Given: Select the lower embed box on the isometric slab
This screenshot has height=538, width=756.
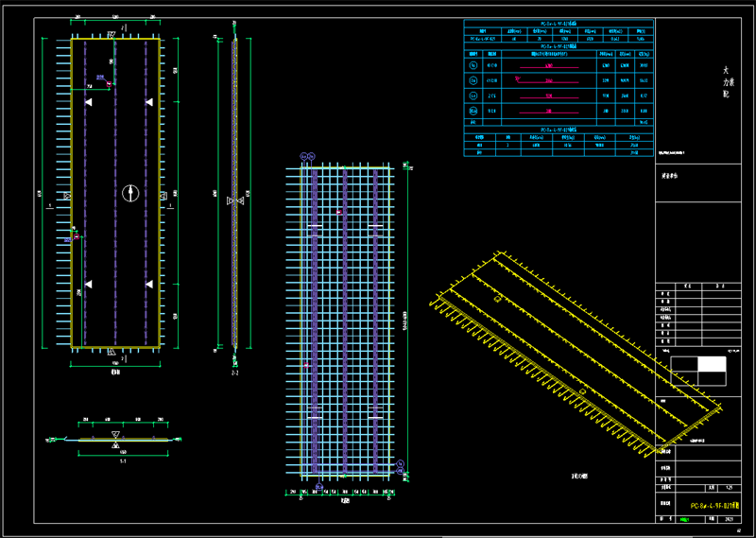Looking at the screenshot, I should coord(582,391).
